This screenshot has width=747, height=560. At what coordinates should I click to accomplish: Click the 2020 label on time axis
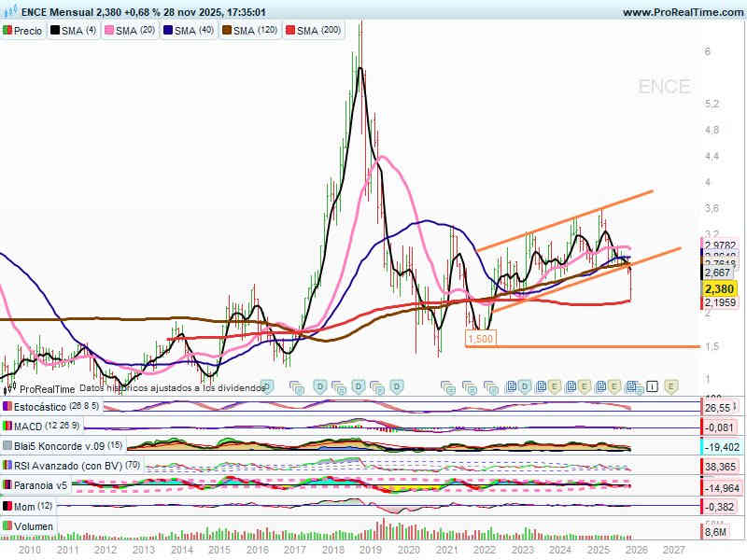coord(408,551)
